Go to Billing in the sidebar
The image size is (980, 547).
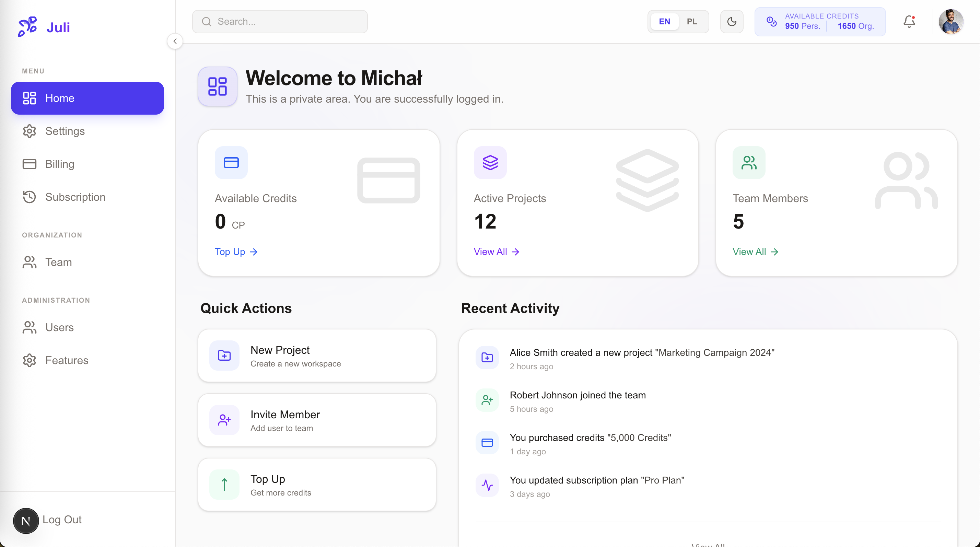pyautogui.click(x=87, y=164)
